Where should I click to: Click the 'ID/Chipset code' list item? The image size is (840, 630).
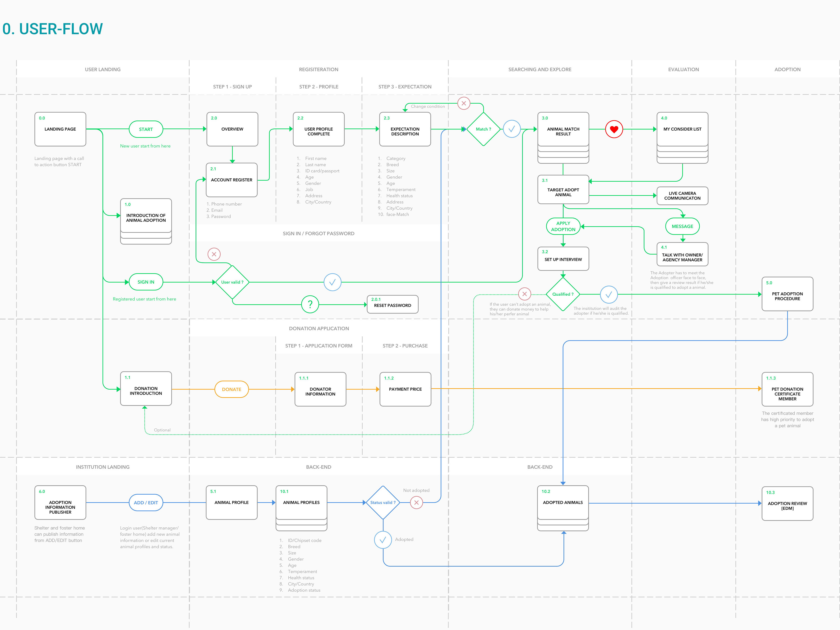305,540
